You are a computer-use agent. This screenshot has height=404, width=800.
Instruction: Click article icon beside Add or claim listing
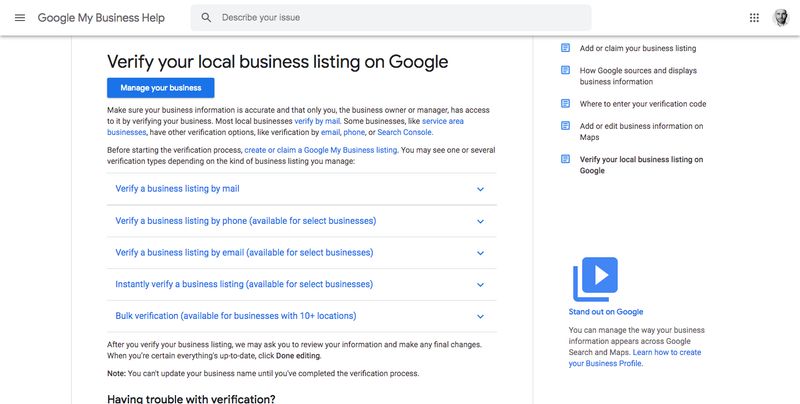click(565, 48)
